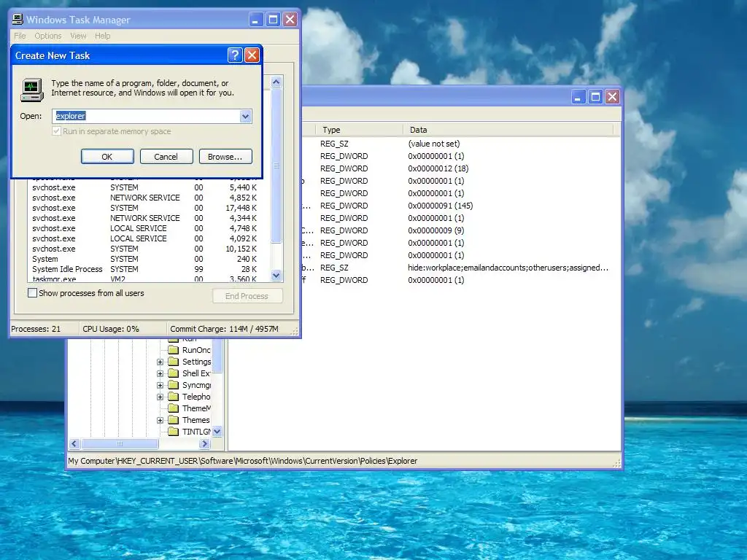The height and width of the screenshot is (560, 747).
Task: Click the registry tree horizontal scrollbar thumb
Action: tap(120, 444)
